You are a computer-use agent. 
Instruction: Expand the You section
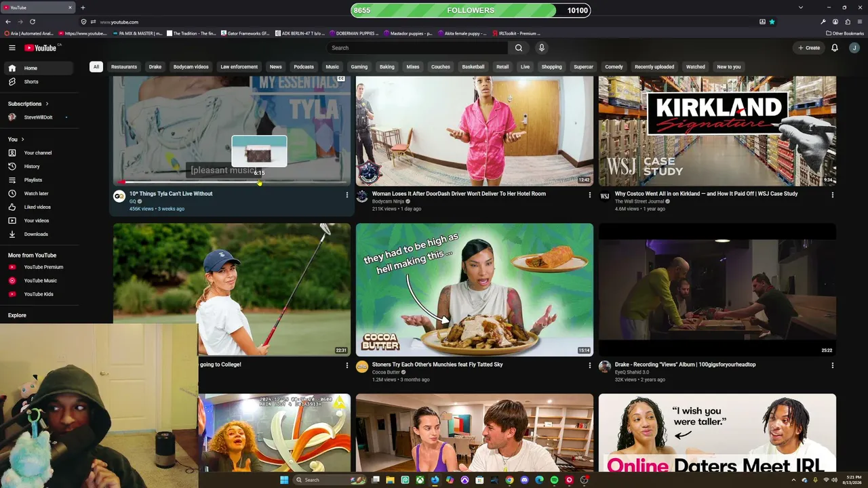[16, 139]
